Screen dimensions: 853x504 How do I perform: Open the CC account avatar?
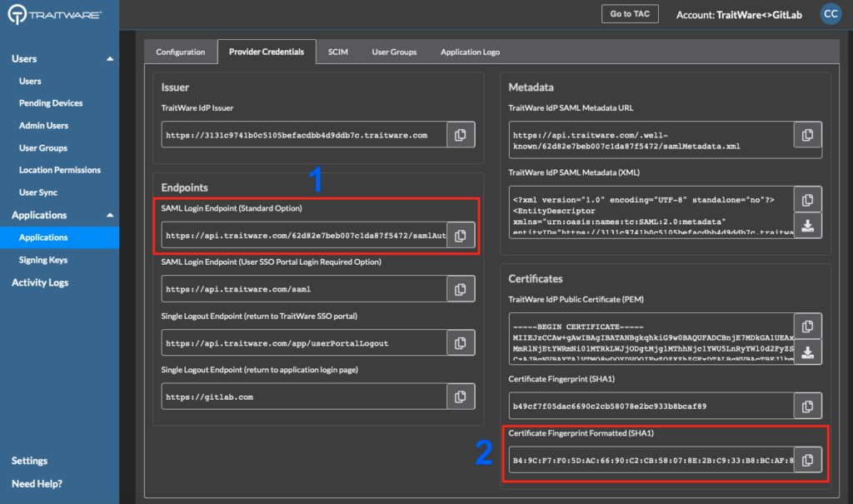[x=831, y=14]
